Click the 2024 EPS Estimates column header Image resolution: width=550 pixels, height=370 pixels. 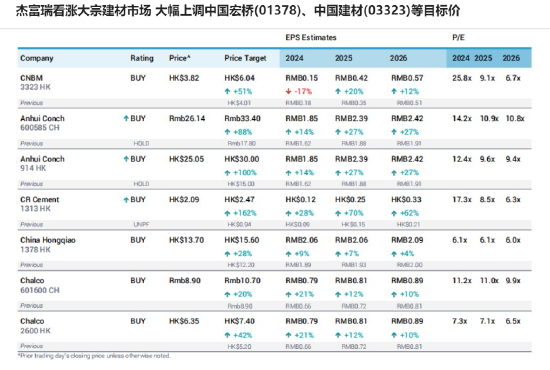(x=294, y=58)
